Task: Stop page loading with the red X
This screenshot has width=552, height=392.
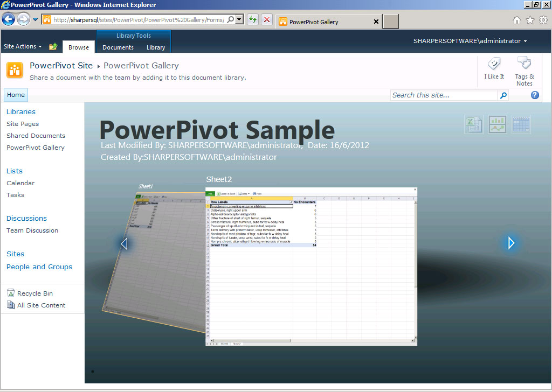Action: tap(267, 20)
